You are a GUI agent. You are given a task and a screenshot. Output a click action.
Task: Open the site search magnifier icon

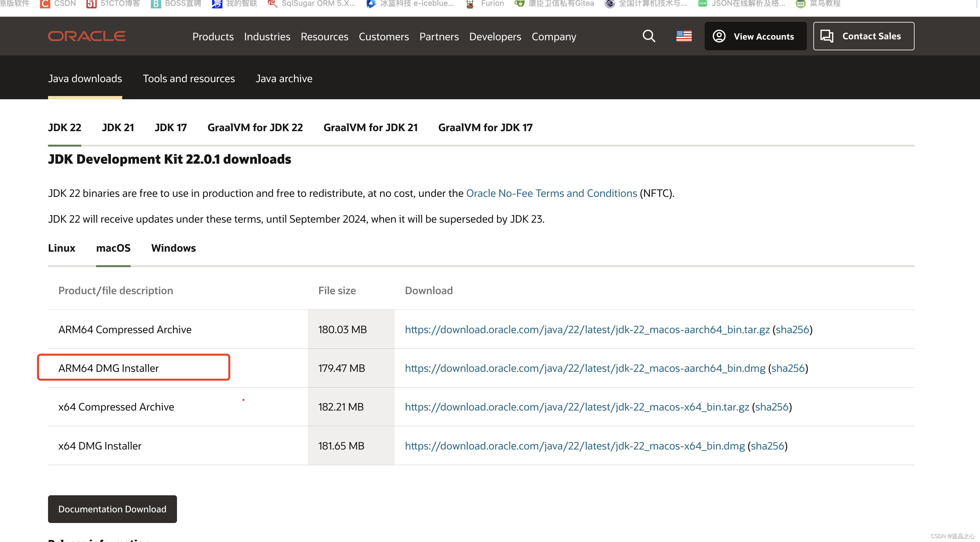point(649,36)
